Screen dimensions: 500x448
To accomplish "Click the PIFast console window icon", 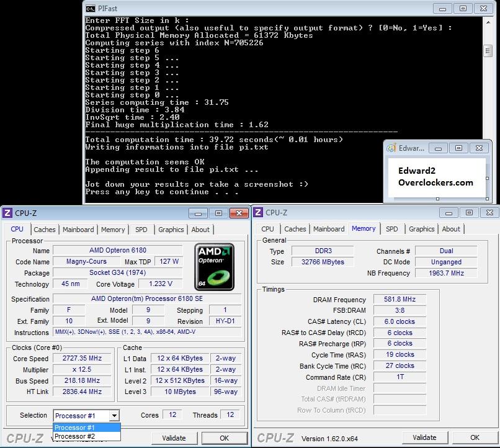I will pyautogui.click(x=91, y=9).
